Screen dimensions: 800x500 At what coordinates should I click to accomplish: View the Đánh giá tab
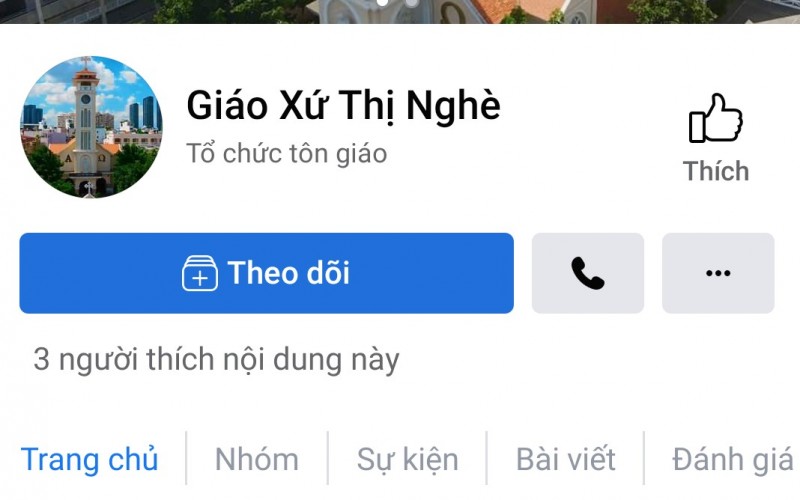[x=733, y=459]
